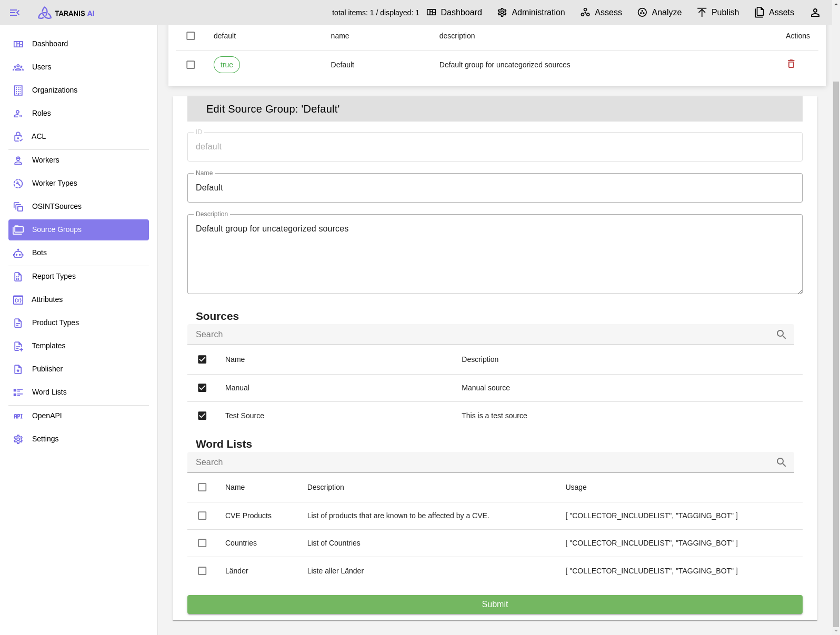Uncheck the Manual source checkbox
Screen dimensions: 840x635
pyautogui.click(x=202, y=388)
